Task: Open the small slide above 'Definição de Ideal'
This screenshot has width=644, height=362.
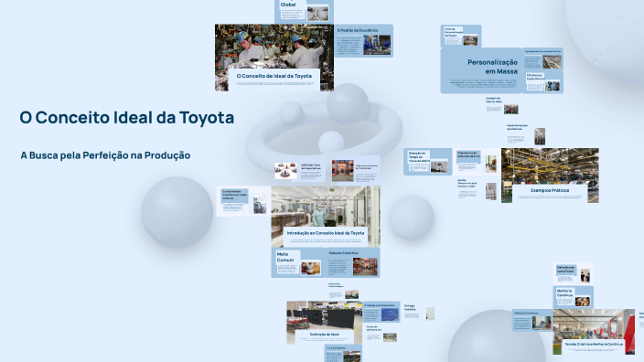Action: point(343,291)
